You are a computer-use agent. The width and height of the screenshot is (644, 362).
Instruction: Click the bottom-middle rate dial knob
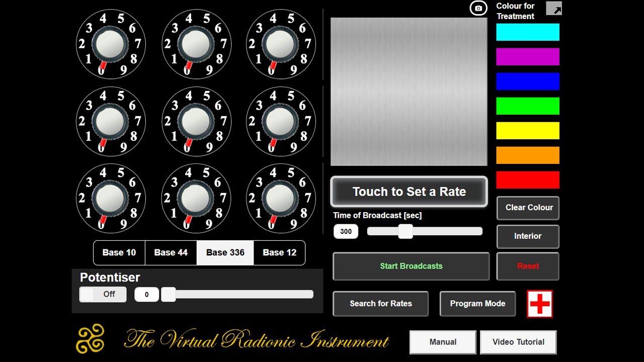click(x=196, y=198)
